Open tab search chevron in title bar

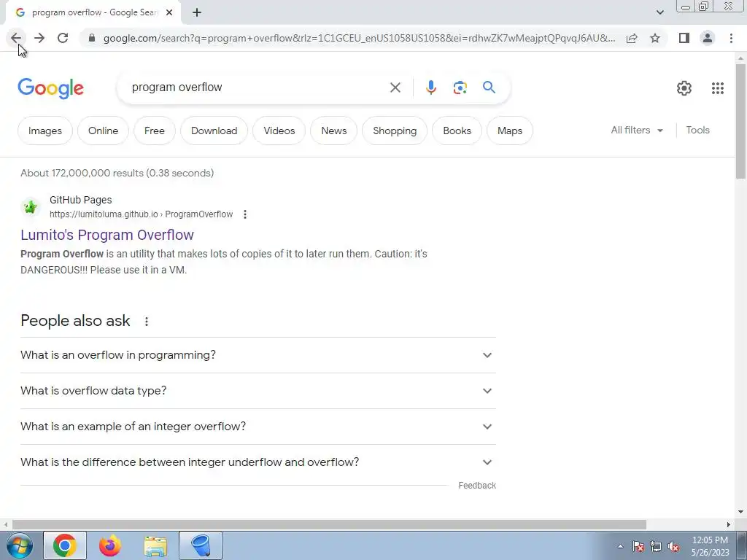coord(659,12)
